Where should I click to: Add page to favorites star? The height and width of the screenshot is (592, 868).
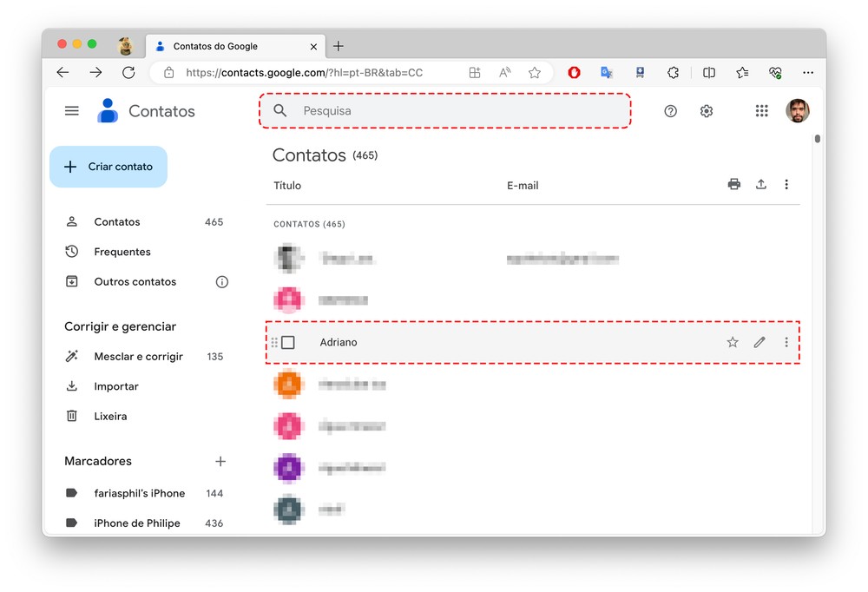534,73
